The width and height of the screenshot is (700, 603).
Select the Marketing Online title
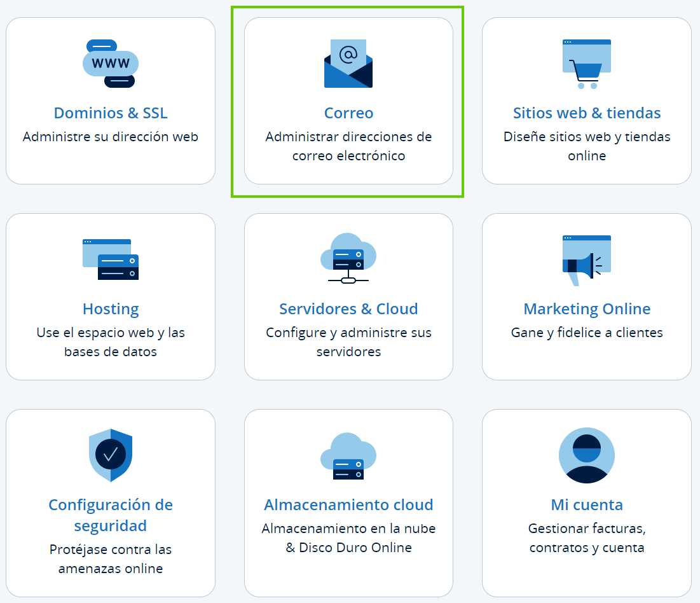point(587,309)
